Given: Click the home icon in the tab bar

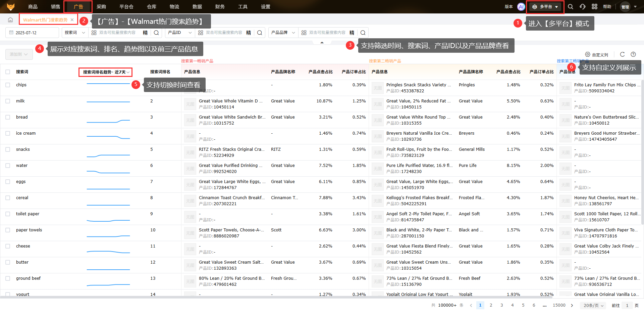Looking at the screenshot, I should click(x=10, y=20).
